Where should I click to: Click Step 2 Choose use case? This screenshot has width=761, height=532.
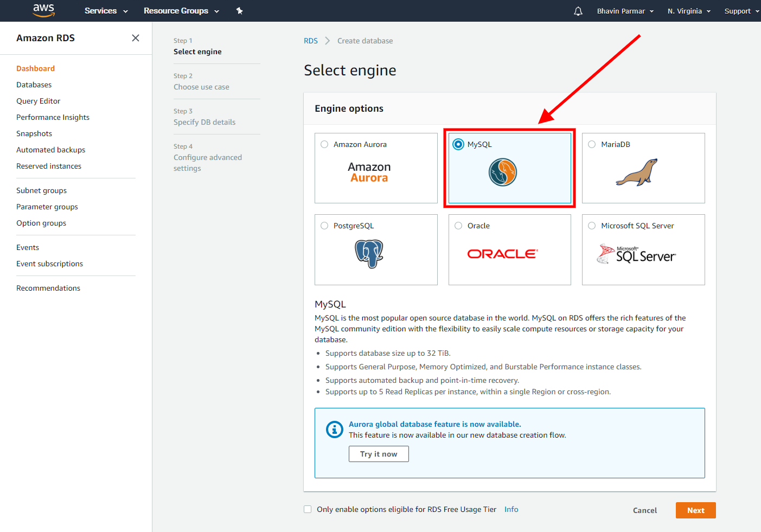tap(201, 82)
